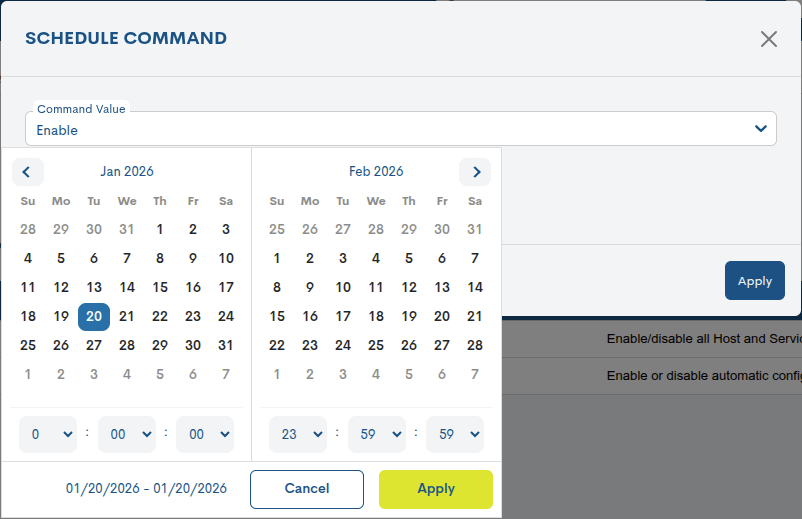Open end seconds dropdown in February panel

point(455,434)
